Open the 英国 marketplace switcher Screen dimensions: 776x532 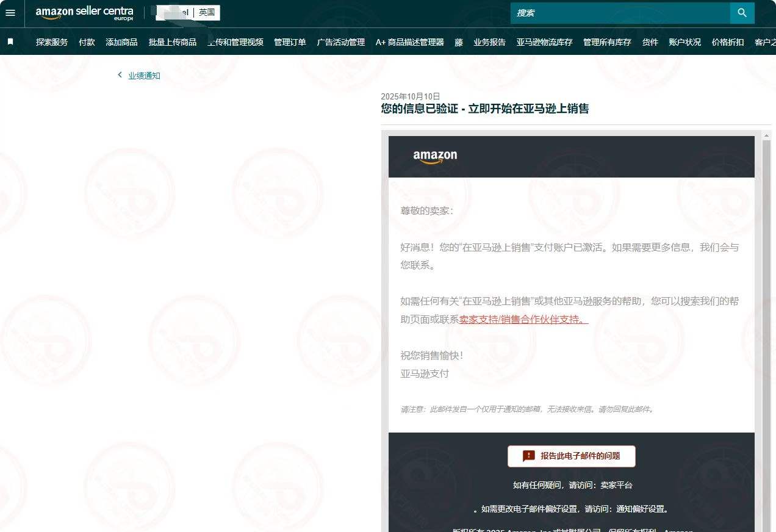[x=207, y=12]
